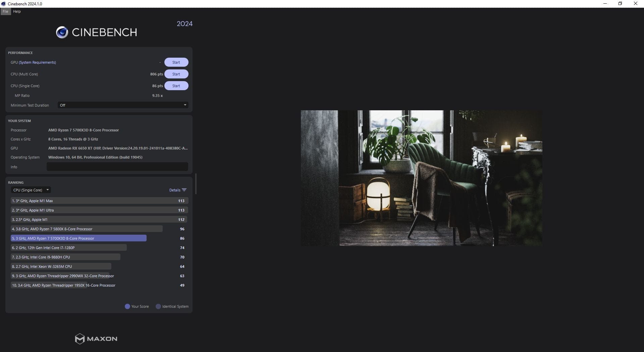Viewport: 644px width, 352px height.
Task: Close the Cinebench window
Action: (635, 4)
